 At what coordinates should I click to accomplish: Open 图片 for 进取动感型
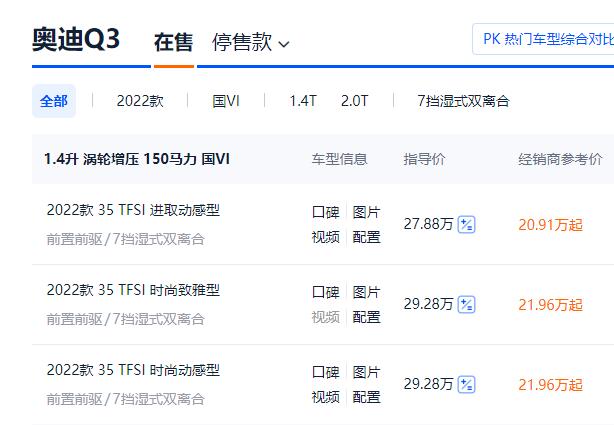pos(367,212)
